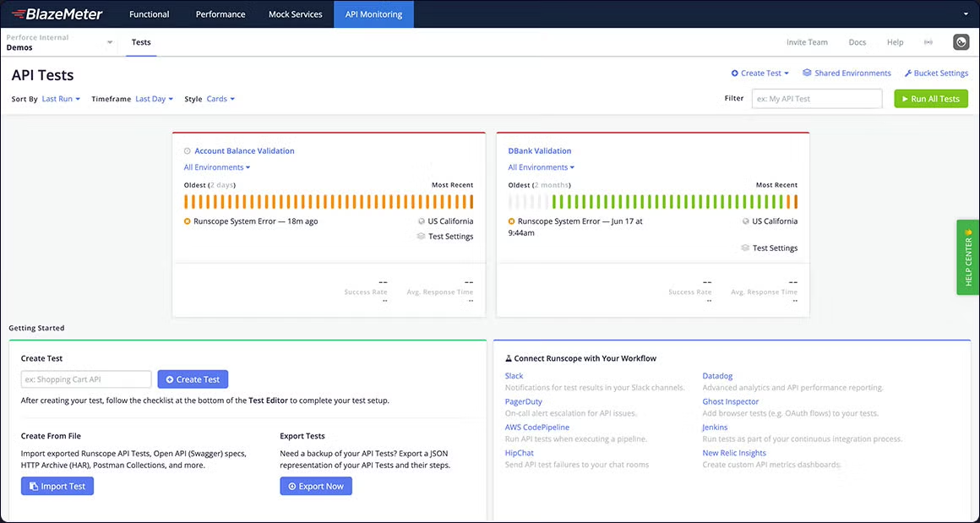Open the Mock Services tab
Viewport: 980px width, 523px height.
295,14
